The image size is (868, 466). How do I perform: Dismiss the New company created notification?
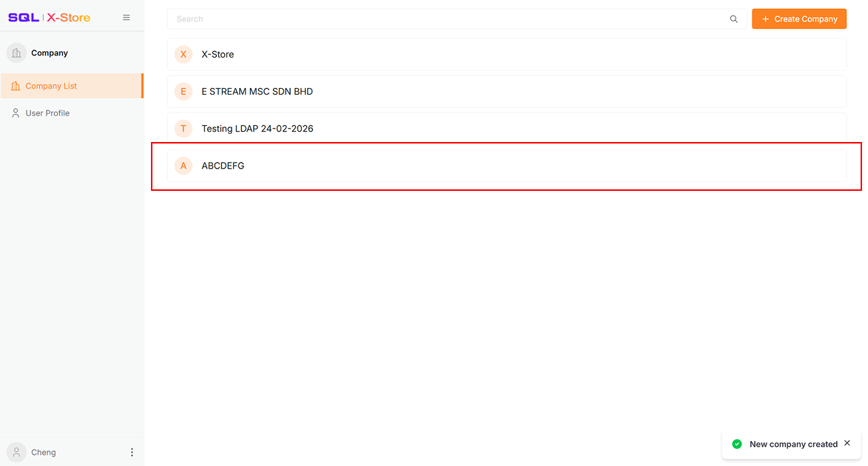(847, 443)
